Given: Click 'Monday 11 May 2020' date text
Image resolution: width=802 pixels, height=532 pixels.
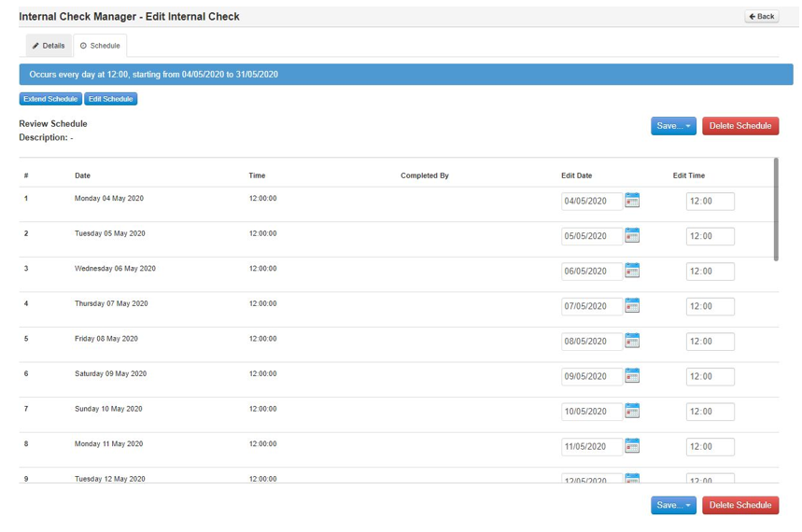Looking at the screenshot, I should pos(109,444).
